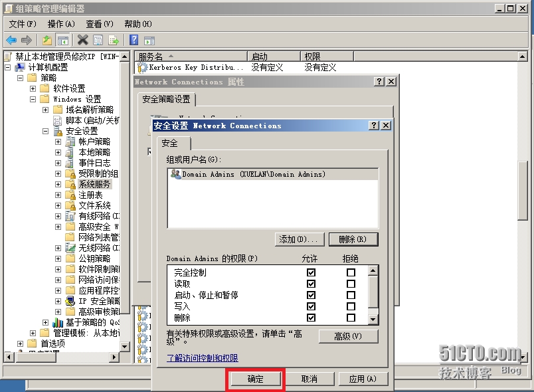
Task: Expand the 管理模板 tree node
Action: coord(33,333)
